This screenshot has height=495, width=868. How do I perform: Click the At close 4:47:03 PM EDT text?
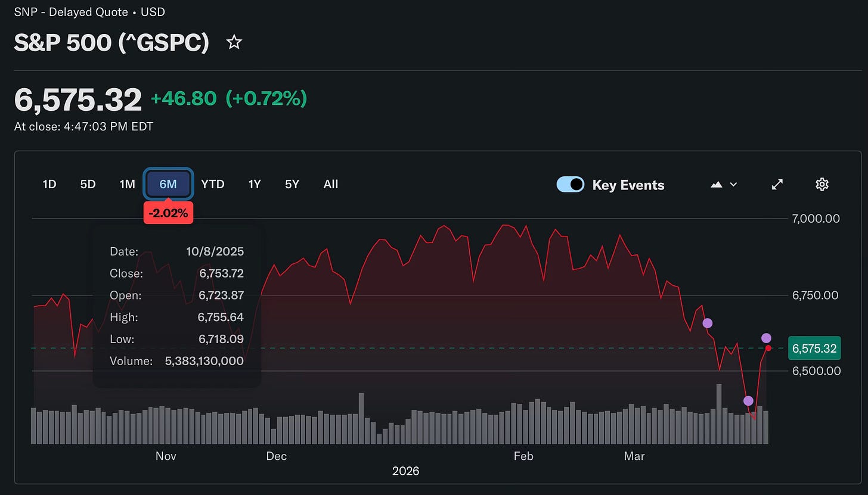(x=83, y=126)
